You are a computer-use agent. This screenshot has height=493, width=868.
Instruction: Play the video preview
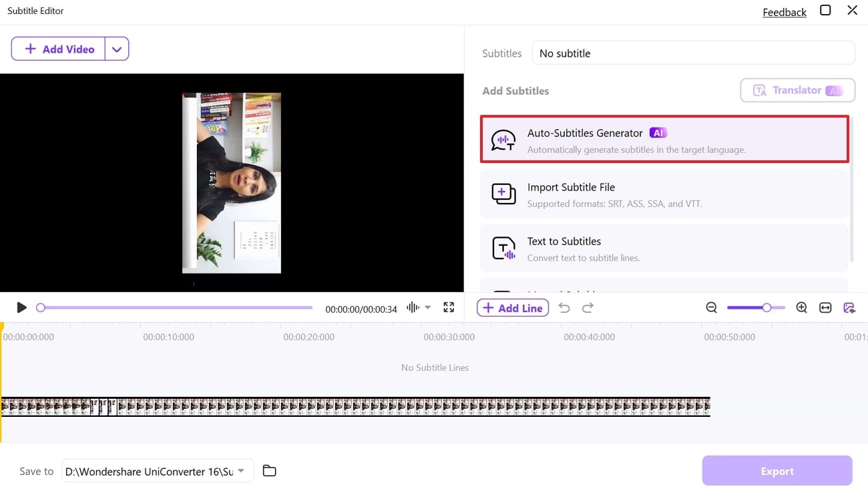21,308
